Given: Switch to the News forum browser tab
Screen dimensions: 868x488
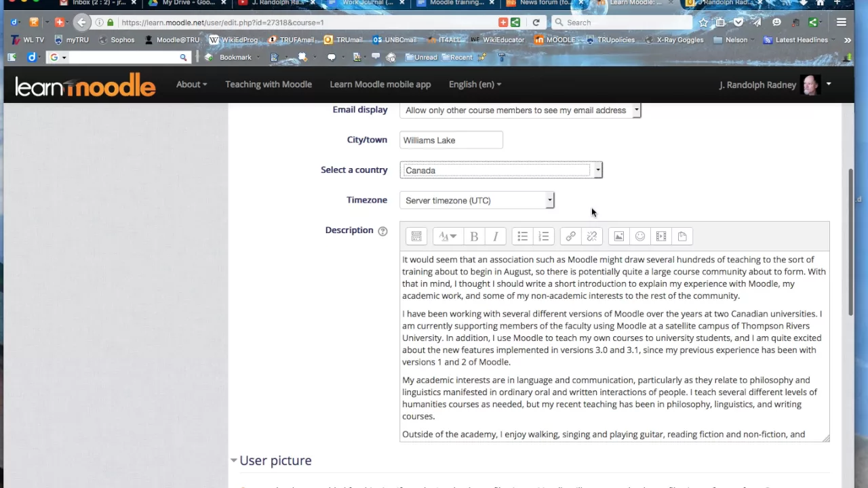Looking at the screenshot, I should point(546,3).
